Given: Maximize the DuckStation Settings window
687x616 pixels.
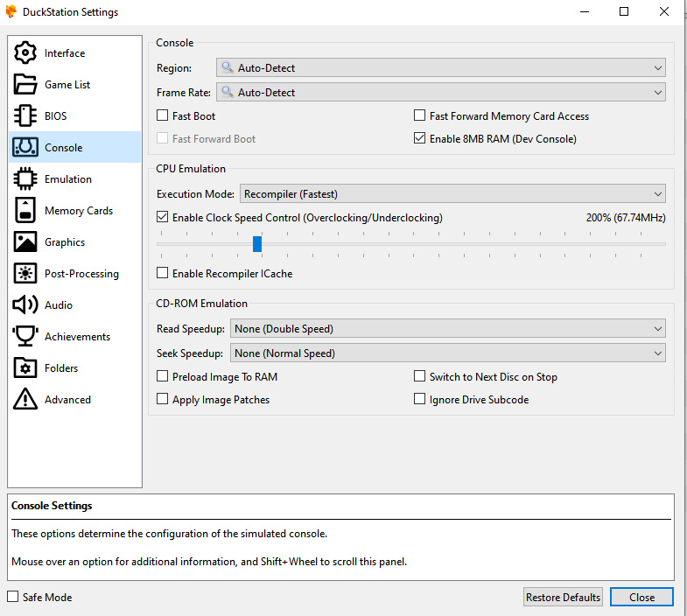Looking at the screenshot, I should click(624, 12).
